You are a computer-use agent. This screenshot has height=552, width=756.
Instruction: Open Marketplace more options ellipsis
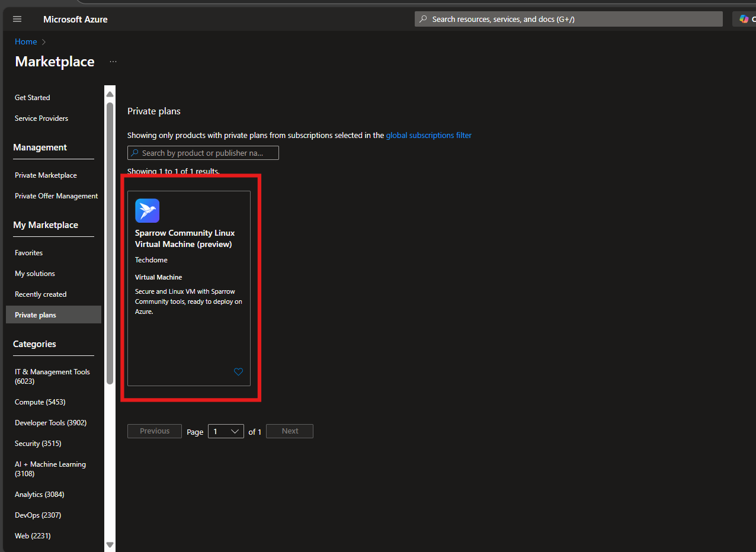113,62
